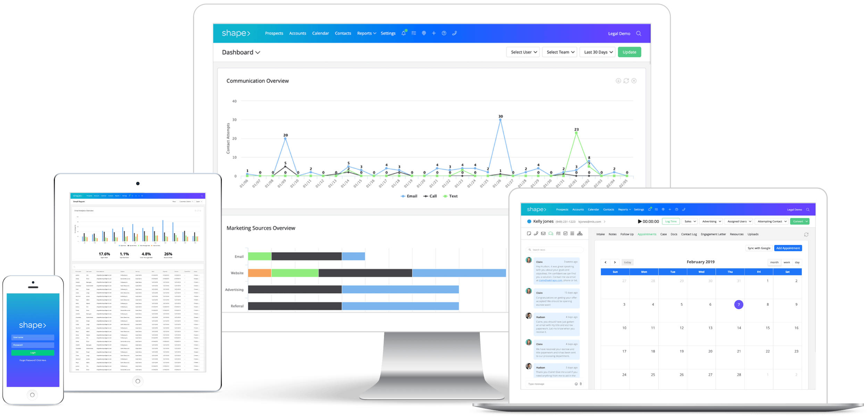
Task: Click the Search texts input field
Action: (554, 249)
